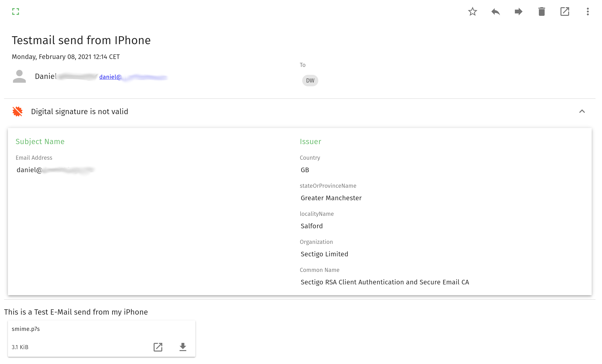Collapse the digital signature details chevron

click(582, 111)
